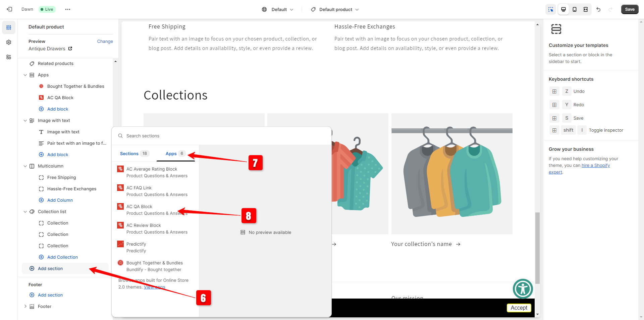
Task: Open Antique Drawers external link icon
Action: pyautogui.click(x=70, y=49)
